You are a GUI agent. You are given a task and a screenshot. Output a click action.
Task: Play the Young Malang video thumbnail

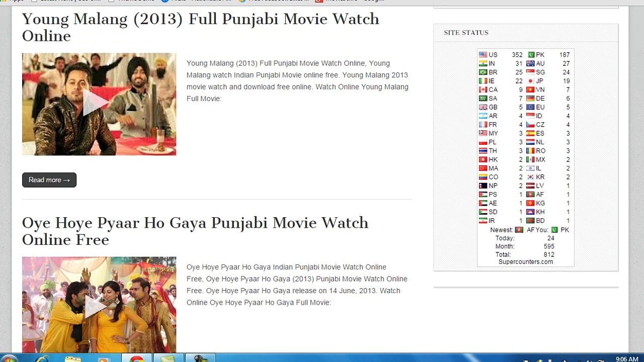coord(99,104)
